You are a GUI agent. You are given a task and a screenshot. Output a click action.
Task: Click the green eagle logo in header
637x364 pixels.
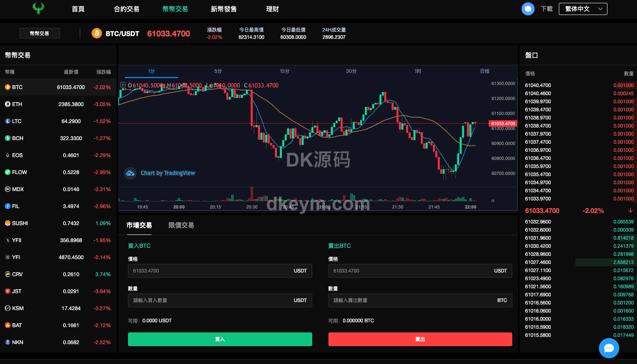(x=38, y=9)
